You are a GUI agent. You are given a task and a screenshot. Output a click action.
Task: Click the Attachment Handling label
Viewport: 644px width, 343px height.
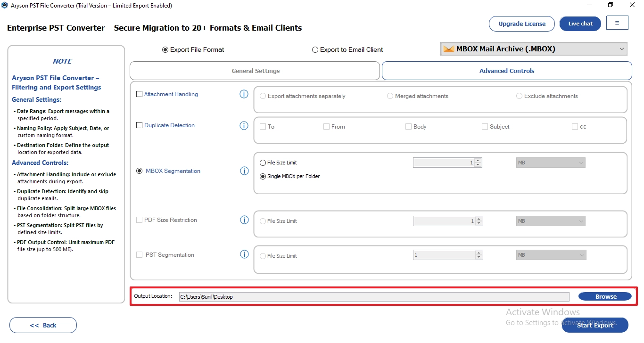point(171,94)
